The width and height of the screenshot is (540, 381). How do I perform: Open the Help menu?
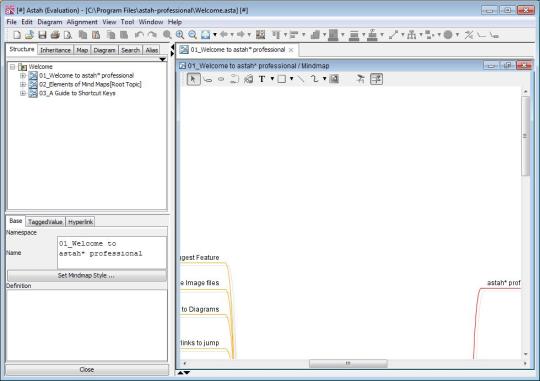pos(175,22)
